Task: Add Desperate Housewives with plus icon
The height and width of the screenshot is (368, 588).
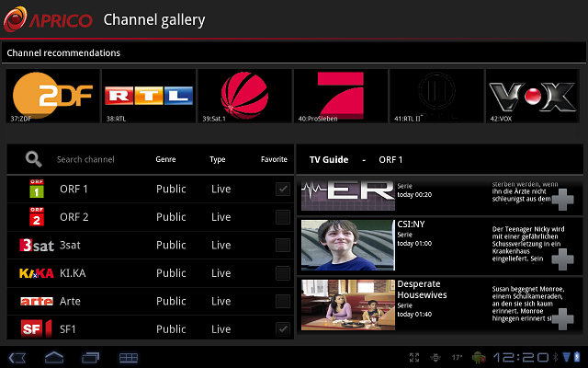Action: 562,319
